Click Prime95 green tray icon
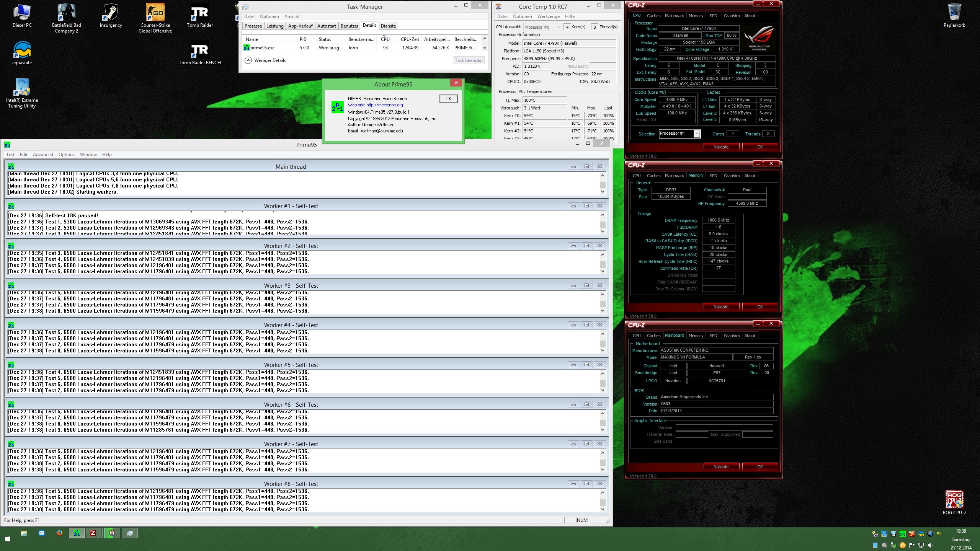980x551 pixels. click(x=902, y=534)
